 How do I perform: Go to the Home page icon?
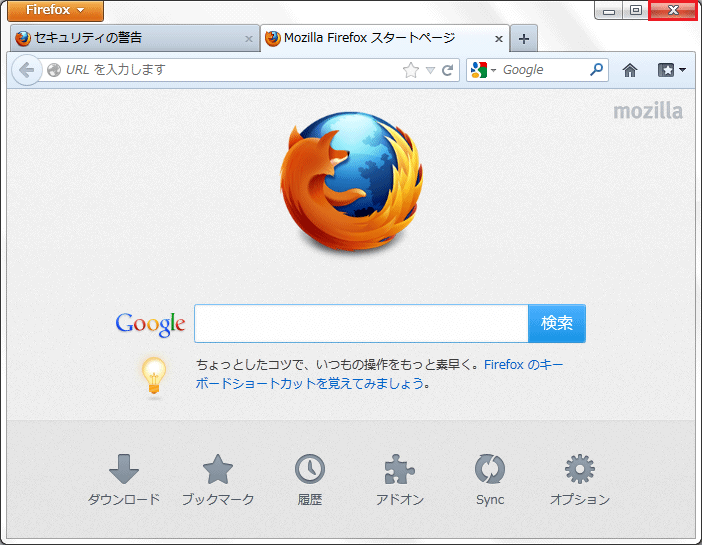click(630, 70)
